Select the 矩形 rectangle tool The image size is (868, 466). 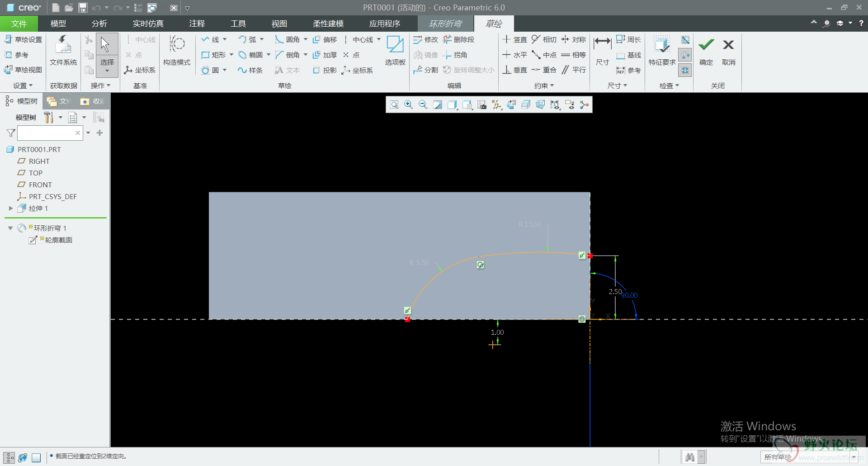pos(214,55)
